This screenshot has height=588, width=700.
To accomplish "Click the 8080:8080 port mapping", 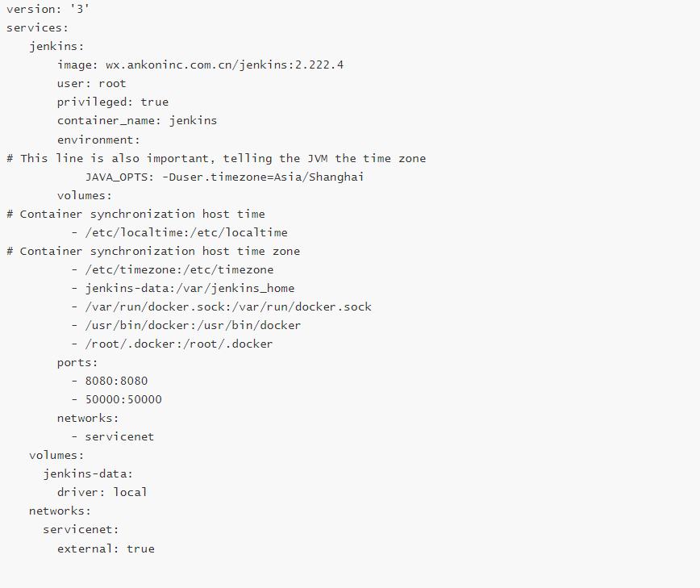I will pos(109,381).
